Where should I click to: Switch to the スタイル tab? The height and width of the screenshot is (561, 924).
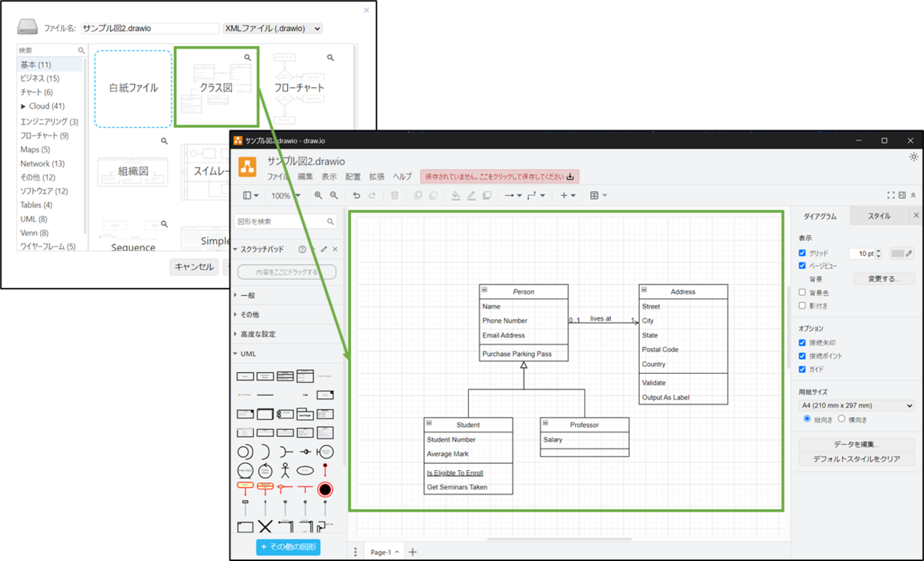click(879, 216)
